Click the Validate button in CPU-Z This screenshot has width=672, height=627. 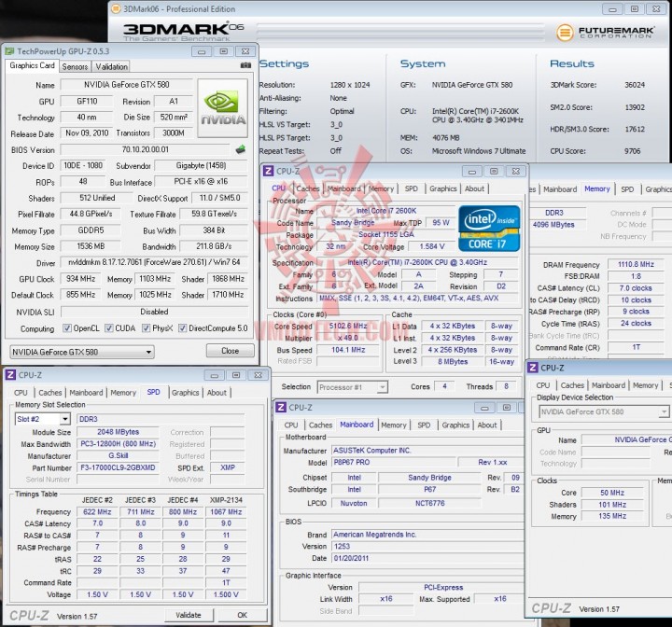coord(189,615)
